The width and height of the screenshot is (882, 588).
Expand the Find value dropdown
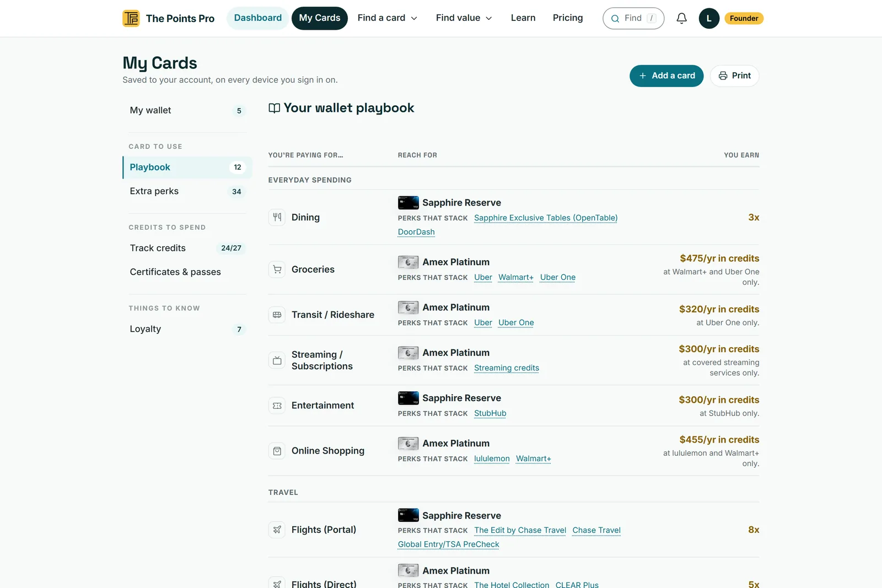[x=464, y=18]
